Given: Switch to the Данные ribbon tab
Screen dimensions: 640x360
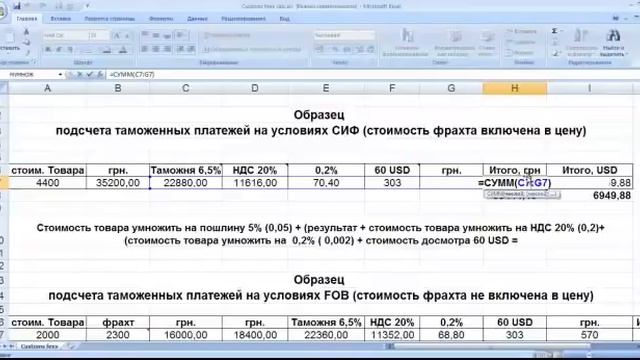Looking at the screenshot, I should pyautogui.click(x=197, y=19).
